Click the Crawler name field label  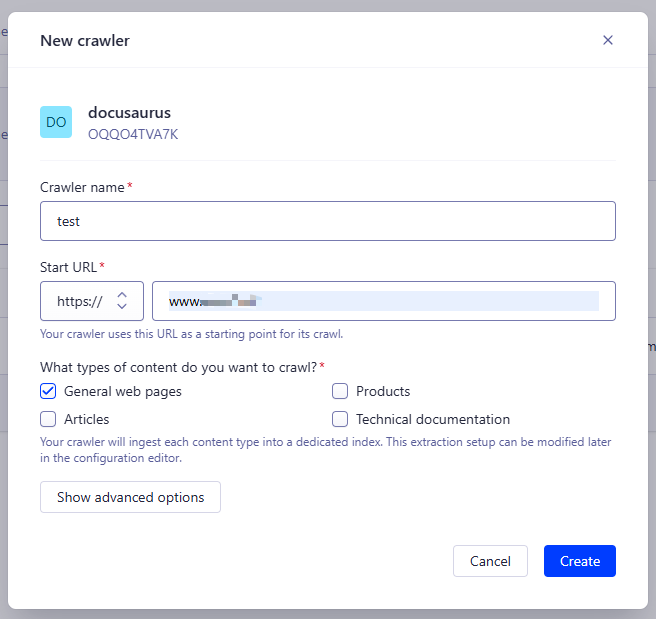pos(82,187)
